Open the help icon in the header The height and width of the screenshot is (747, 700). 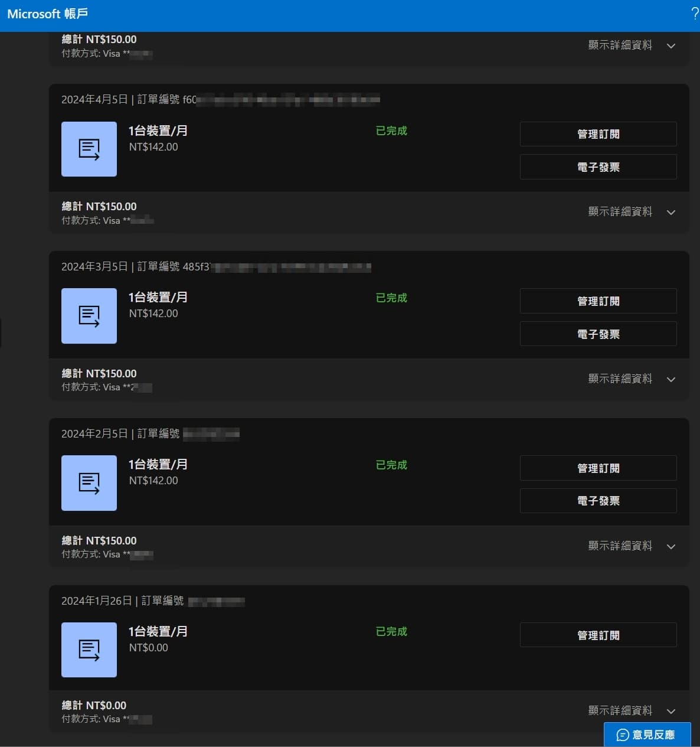coord(694,12)
